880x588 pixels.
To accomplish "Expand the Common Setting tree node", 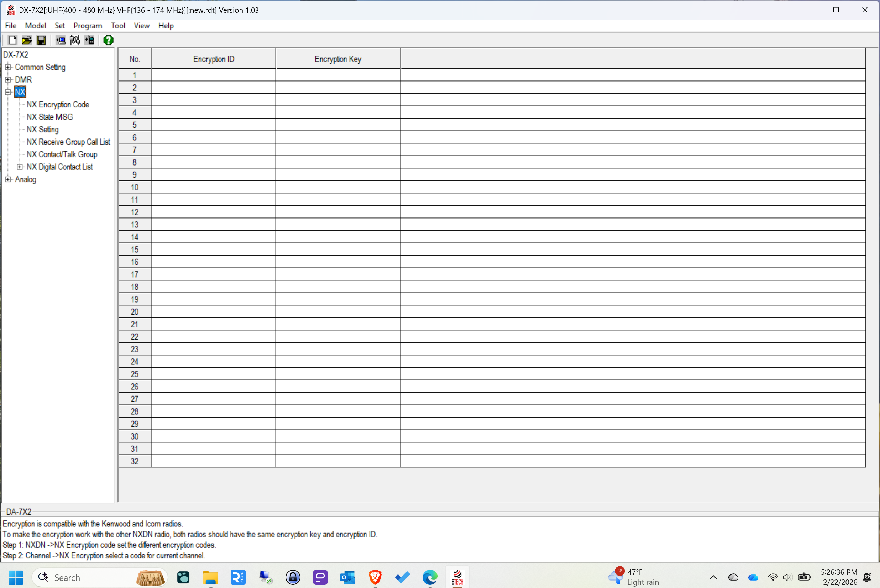I will click(8, 67).
